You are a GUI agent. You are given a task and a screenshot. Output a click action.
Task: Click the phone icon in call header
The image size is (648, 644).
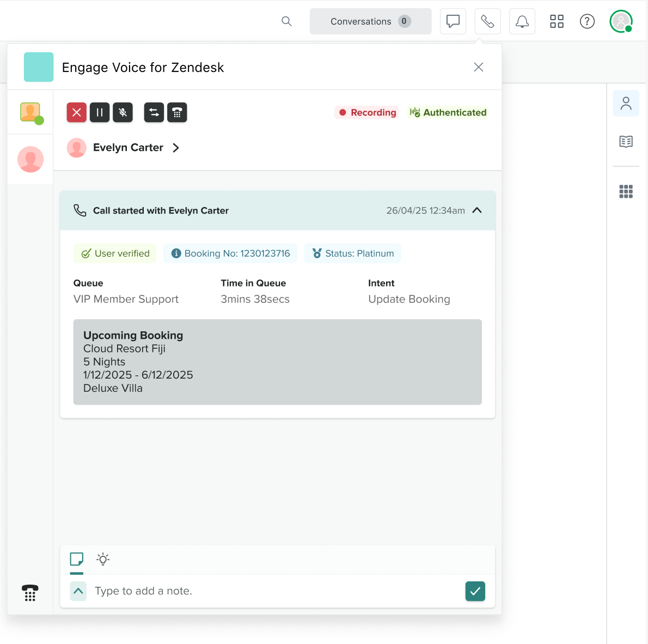[x=80, y=210]
